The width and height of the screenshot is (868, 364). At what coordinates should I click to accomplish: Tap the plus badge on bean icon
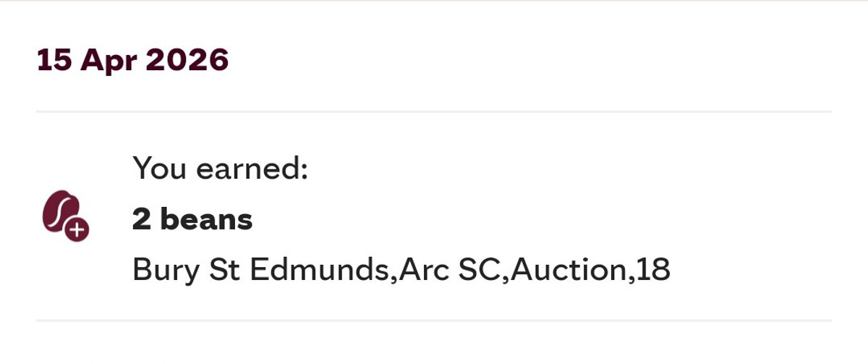[77, 230]
